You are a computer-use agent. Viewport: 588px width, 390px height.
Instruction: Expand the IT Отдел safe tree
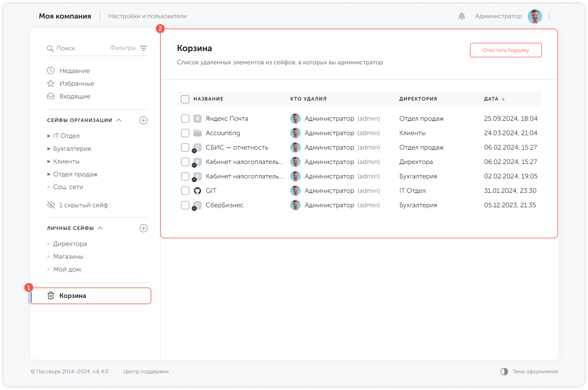(49, 136)
